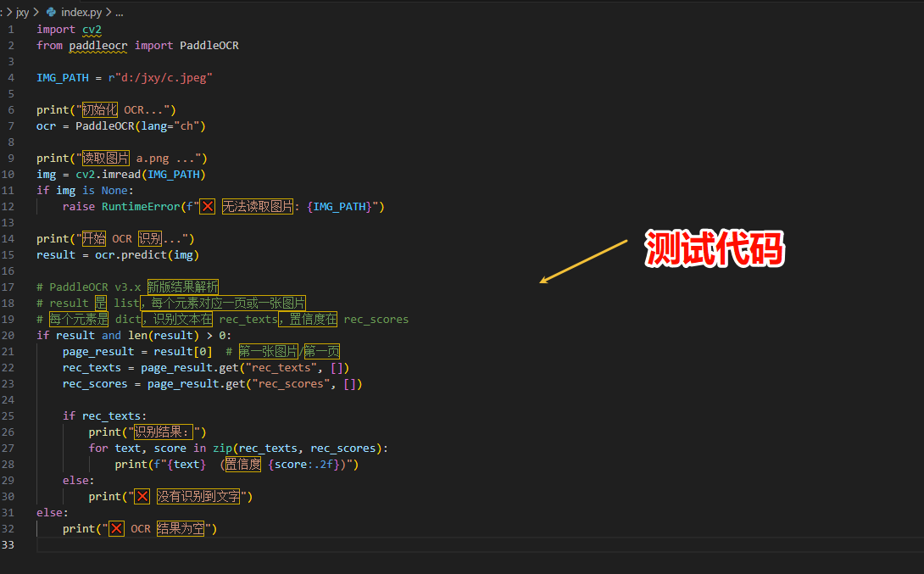Screen dimensions: 924x574
Task: Click the yellow arrow annotation
Action: [x=583, y=261]
